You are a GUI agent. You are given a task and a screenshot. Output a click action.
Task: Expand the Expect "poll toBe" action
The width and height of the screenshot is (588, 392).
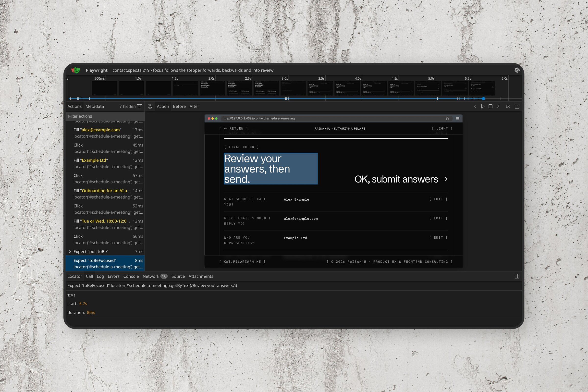point(70,252)
